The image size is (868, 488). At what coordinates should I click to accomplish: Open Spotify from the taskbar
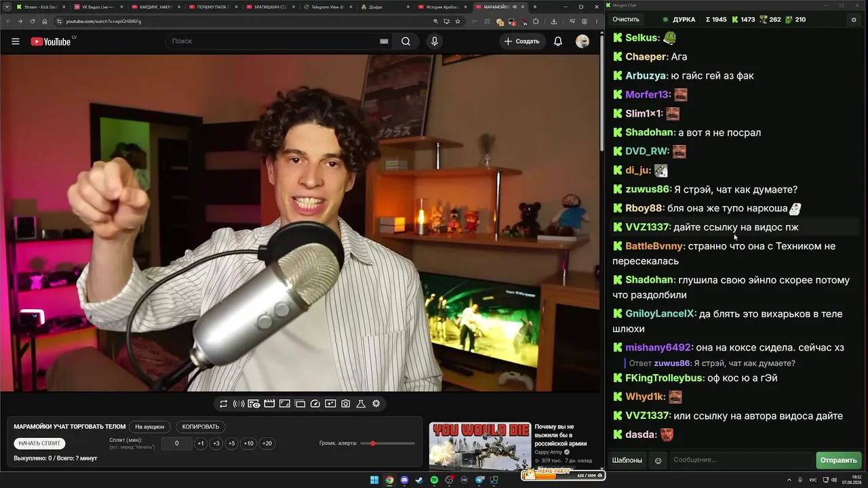pyautogui.click(x=434, y=480)
